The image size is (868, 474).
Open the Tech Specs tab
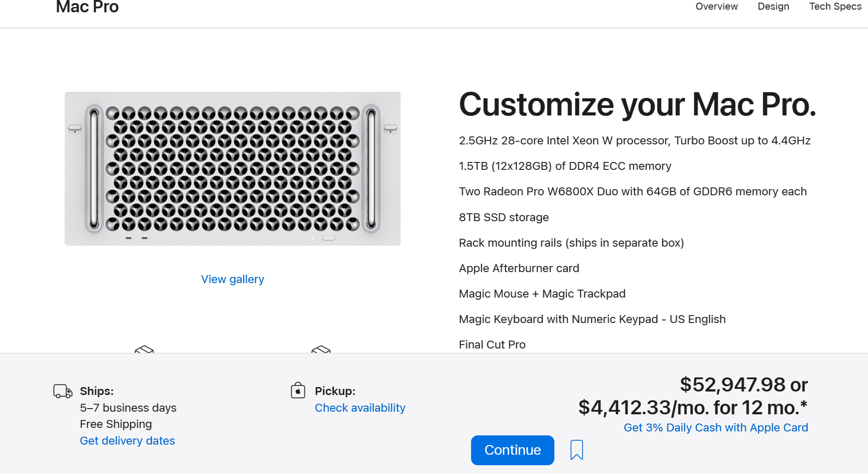coord(835,6)
